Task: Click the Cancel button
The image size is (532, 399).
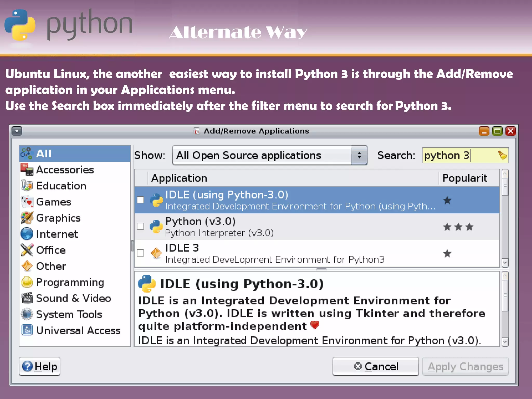Action: 376,366
